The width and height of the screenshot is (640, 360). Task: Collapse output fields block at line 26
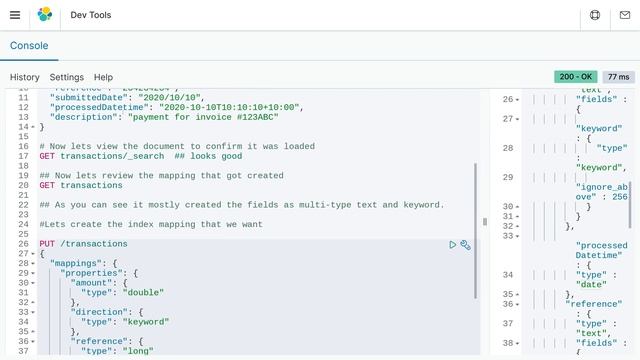(517, 100)
